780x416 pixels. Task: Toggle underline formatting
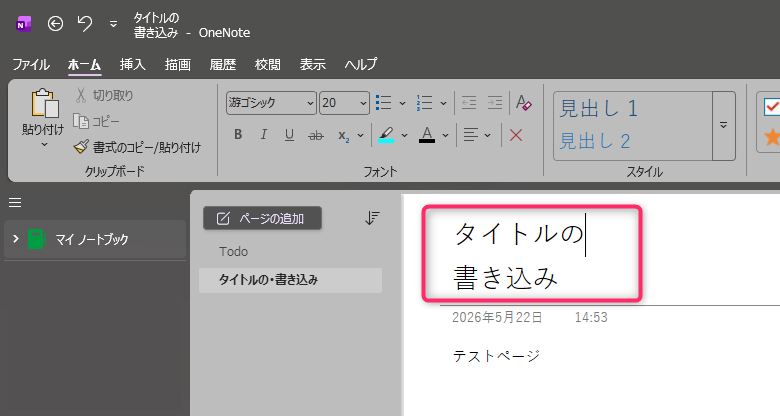289,134
